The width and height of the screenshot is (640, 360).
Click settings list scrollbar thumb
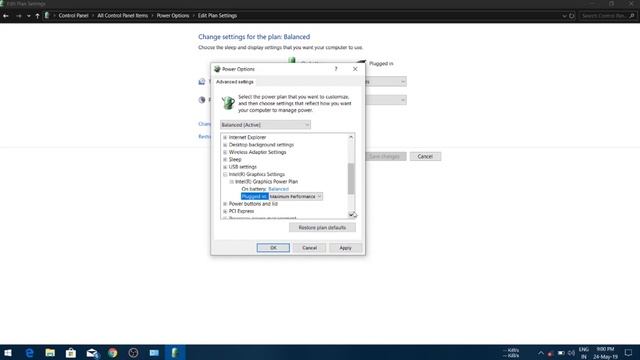(351, 178)
